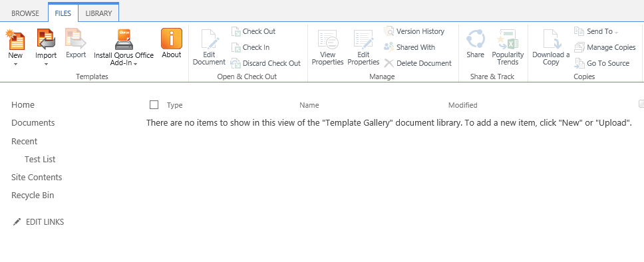Switch to the BROWSE ribbon tab

[25, 13]
